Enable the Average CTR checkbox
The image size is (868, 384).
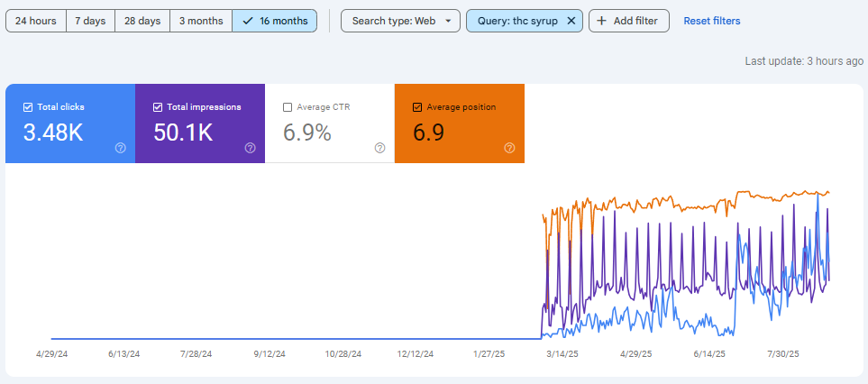pyautogui.click(x=288, y=107)
